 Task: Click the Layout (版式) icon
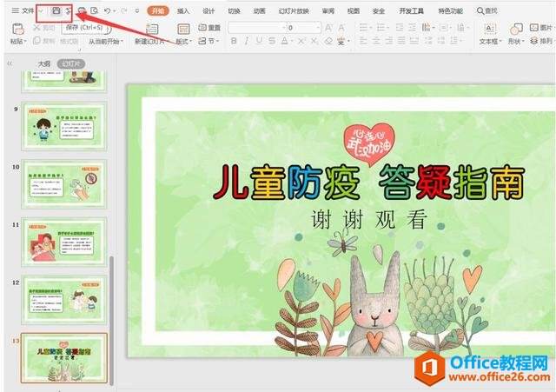pos(183,29)
